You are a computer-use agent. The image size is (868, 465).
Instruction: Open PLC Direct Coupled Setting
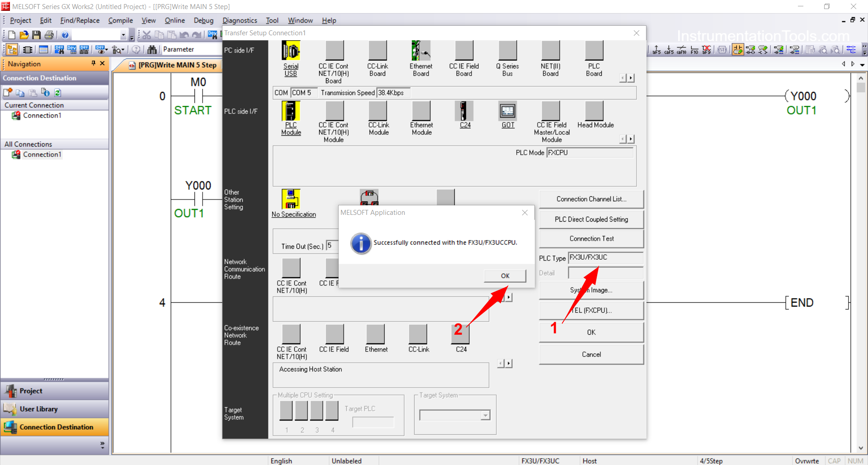coord(591,219)
